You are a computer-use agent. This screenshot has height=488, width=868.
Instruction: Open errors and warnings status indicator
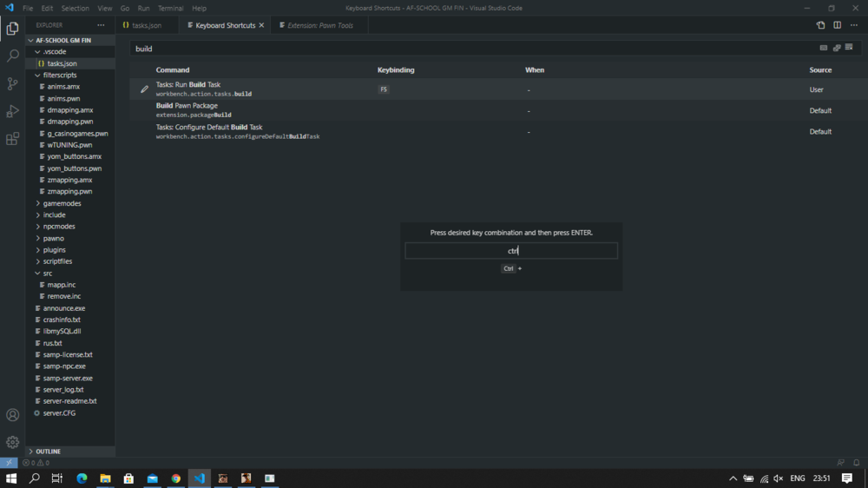(36, 463)
